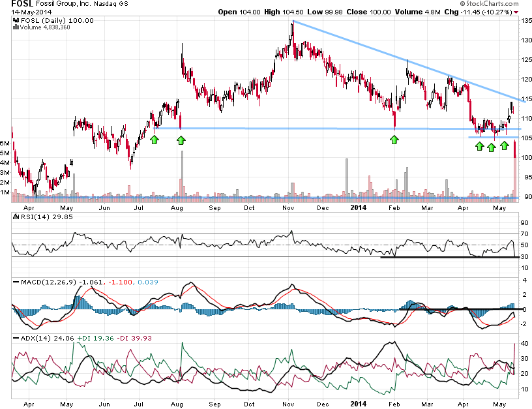Screen dimensions: 532x409
Task: Click the Volume 4,838,360 legend text
Action: [x=45, y=27]
